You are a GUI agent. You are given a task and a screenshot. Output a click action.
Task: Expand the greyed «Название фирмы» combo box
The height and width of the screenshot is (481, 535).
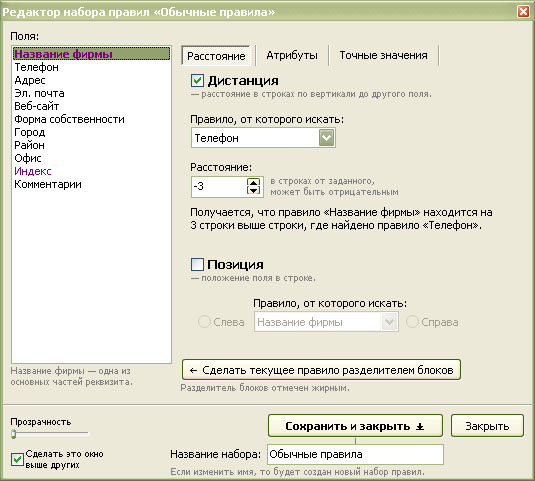[x=389, y=322]
